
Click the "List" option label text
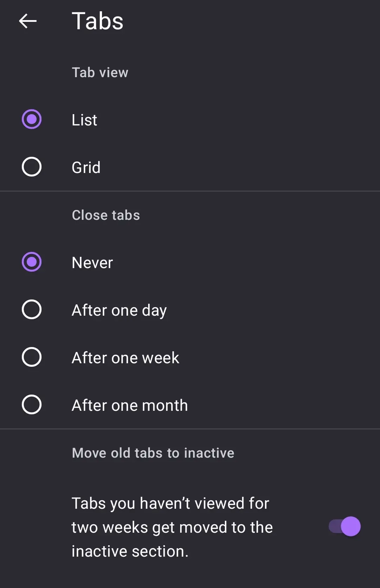coord(84,120)
